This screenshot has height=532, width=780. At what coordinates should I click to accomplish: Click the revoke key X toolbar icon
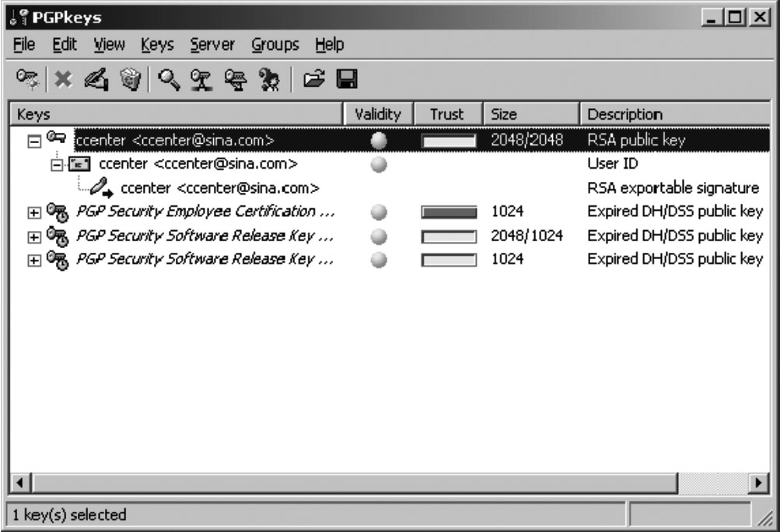pyautogui.click(x=63, y=79)
